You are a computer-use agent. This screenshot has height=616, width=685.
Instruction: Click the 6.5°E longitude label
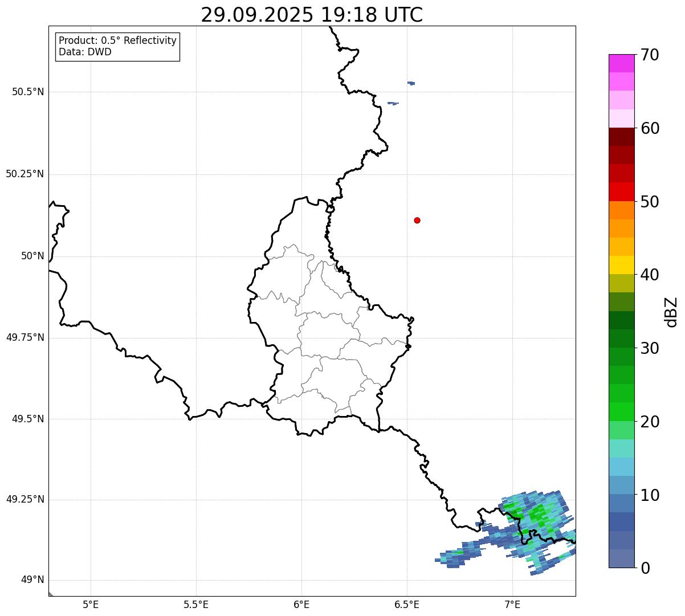[x=407, y=604]
